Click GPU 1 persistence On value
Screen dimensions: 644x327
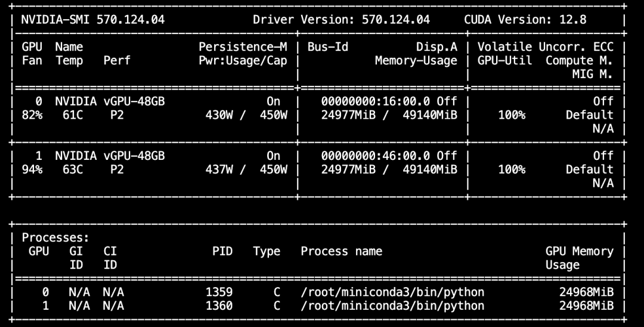(274, 156)
